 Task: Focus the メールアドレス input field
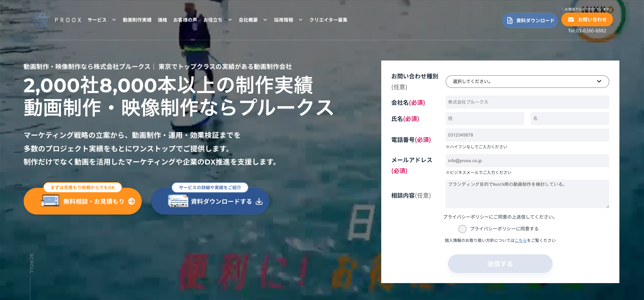(x=527, y=161)
